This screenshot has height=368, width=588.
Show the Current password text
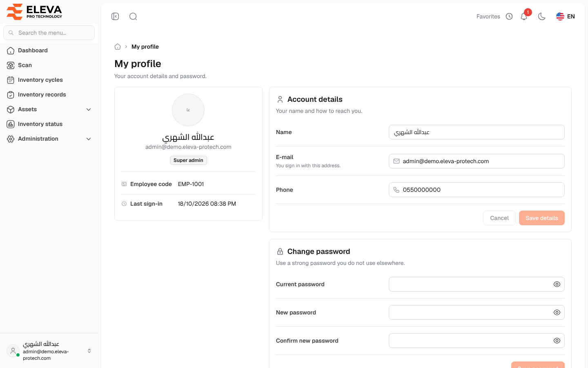pyautogui.click(x=557, y=284)
